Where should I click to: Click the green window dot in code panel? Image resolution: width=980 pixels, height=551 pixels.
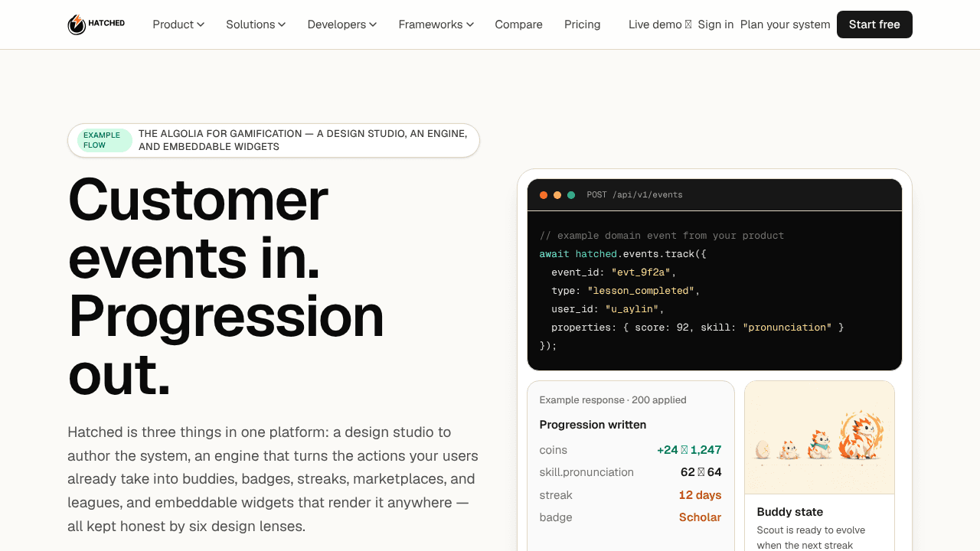(x=571, y=195)
